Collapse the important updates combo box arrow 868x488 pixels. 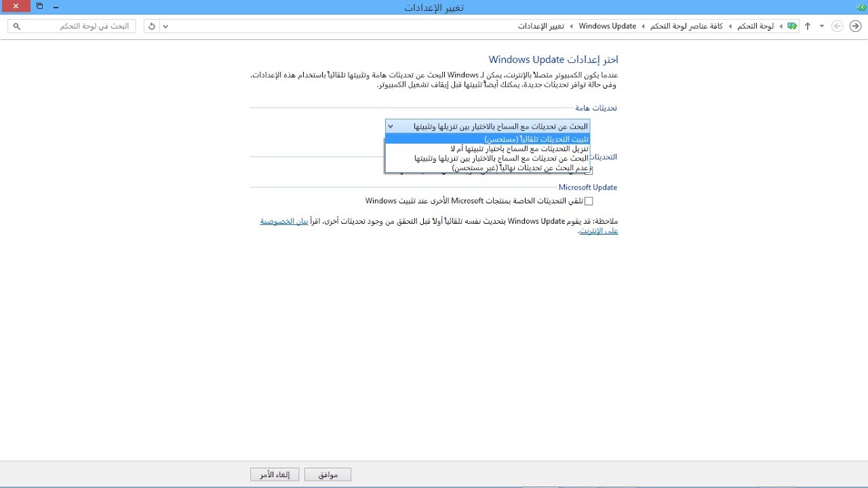tap(391, 126)
